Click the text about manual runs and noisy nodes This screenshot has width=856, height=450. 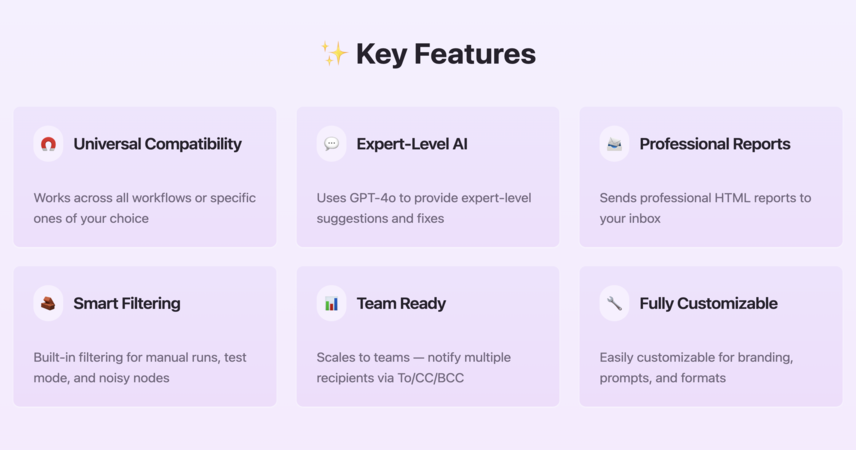(140, 368)
